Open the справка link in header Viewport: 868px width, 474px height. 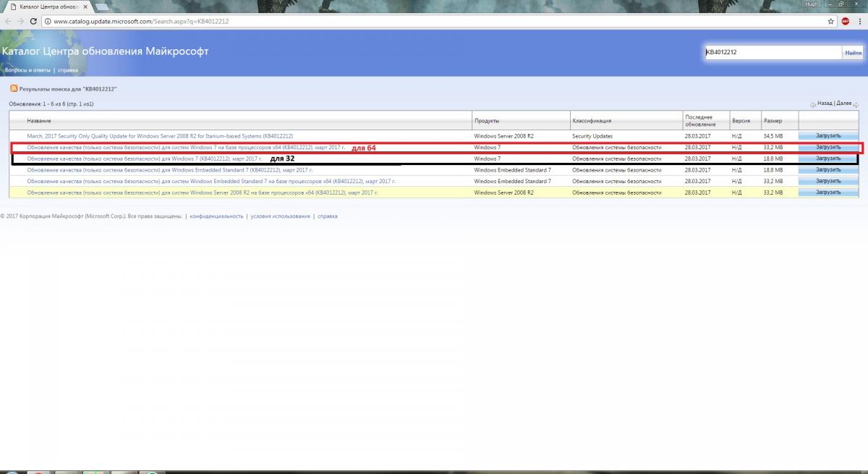coord(68,70)
